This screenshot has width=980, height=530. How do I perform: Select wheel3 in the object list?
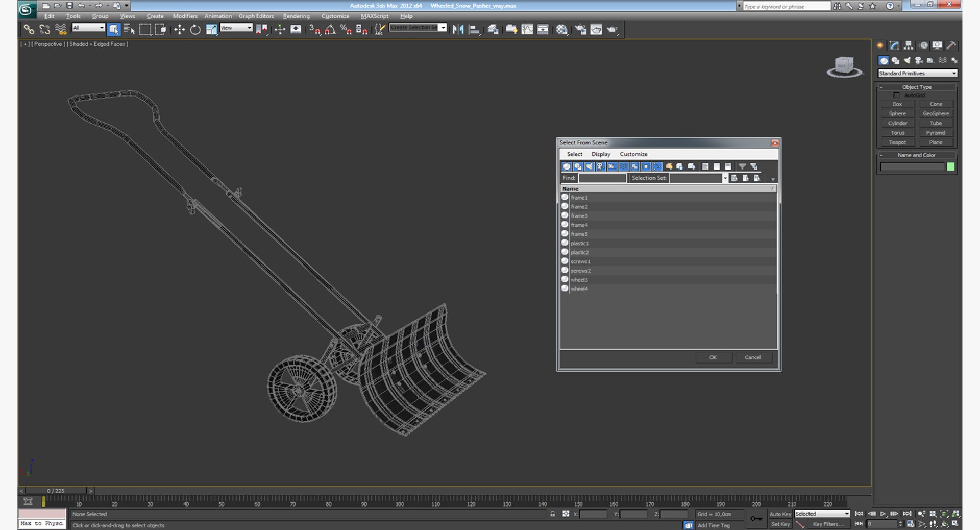pos(668,280)
